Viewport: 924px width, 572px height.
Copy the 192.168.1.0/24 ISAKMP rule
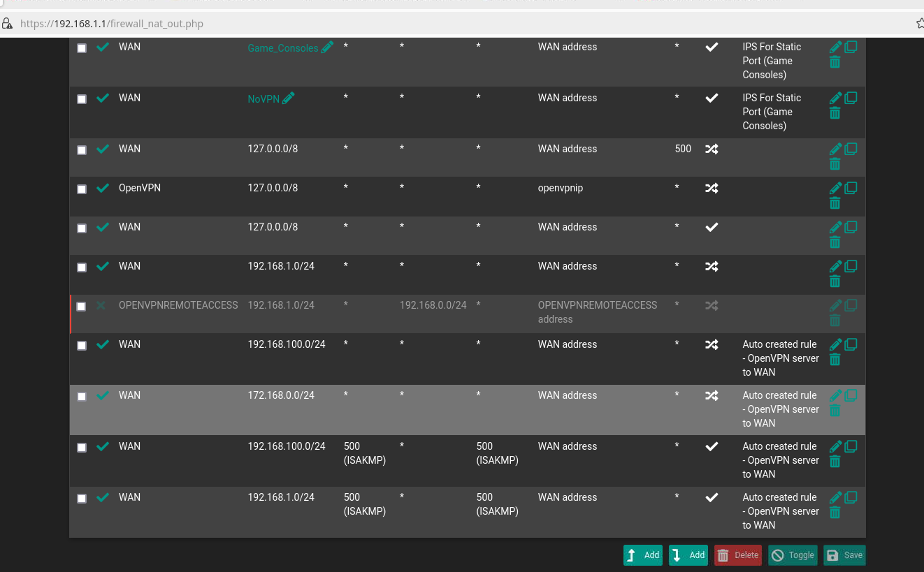851,498
